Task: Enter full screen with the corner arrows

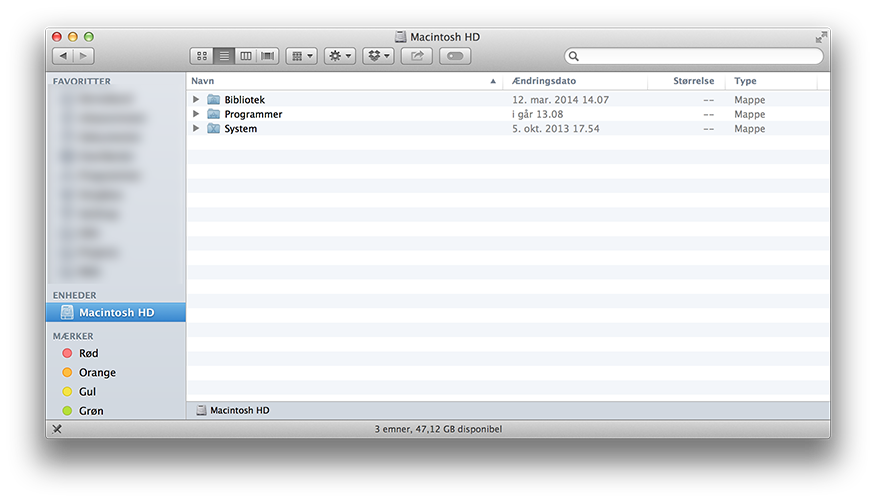Action: tap(821, 37)
